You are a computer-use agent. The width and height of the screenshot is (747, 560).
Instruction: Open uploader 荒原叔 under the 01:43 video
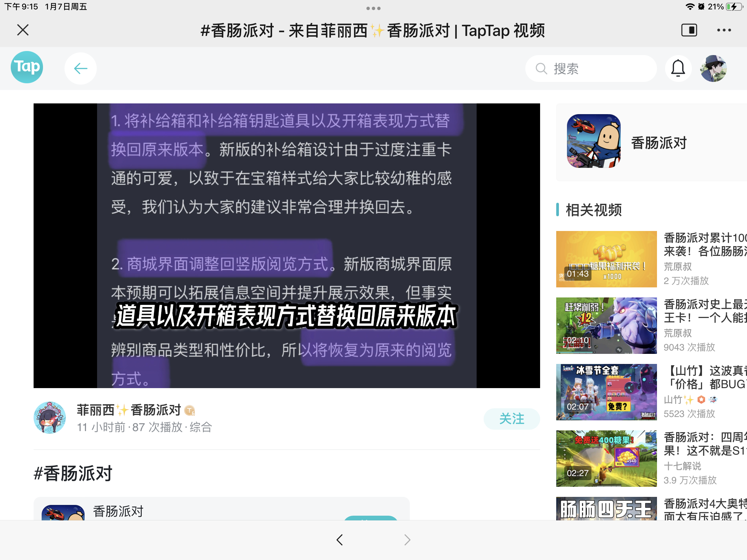(677, 267)
